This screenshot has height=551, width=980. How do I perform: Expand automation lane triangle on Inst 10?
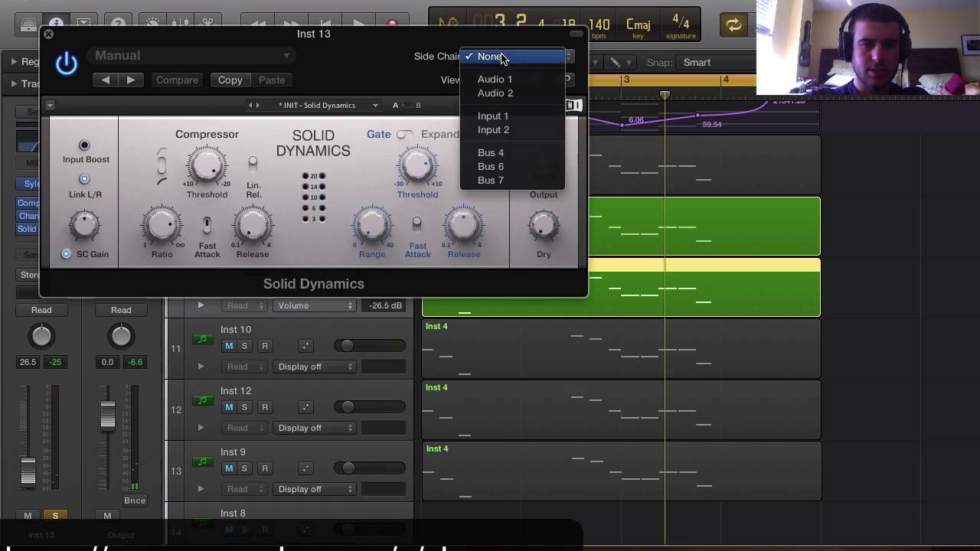click(x=201, y=367)
